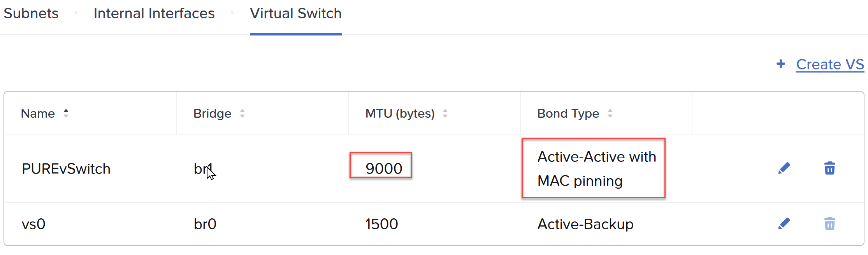The image size is (868, 255).
Task: Sort the table by MTU (bytes) column
Action: pos(445,113)
